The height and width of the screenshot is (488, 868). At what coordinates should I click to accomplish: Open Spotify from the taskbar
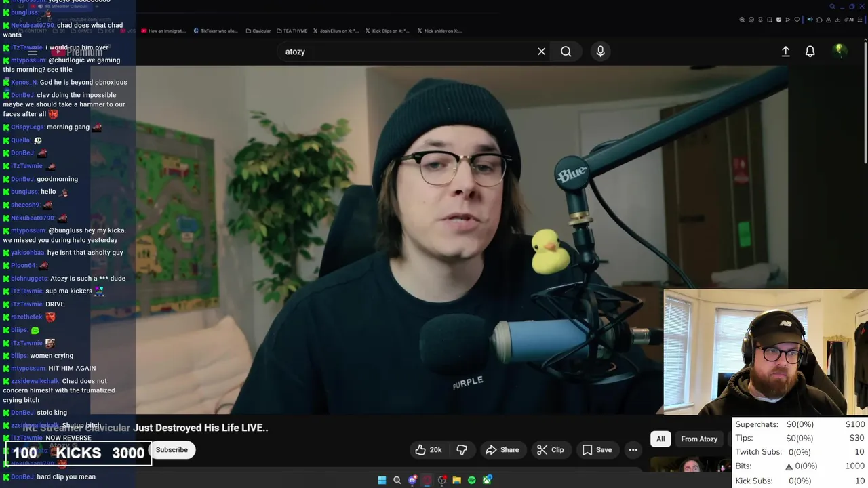tap(472, 480)
